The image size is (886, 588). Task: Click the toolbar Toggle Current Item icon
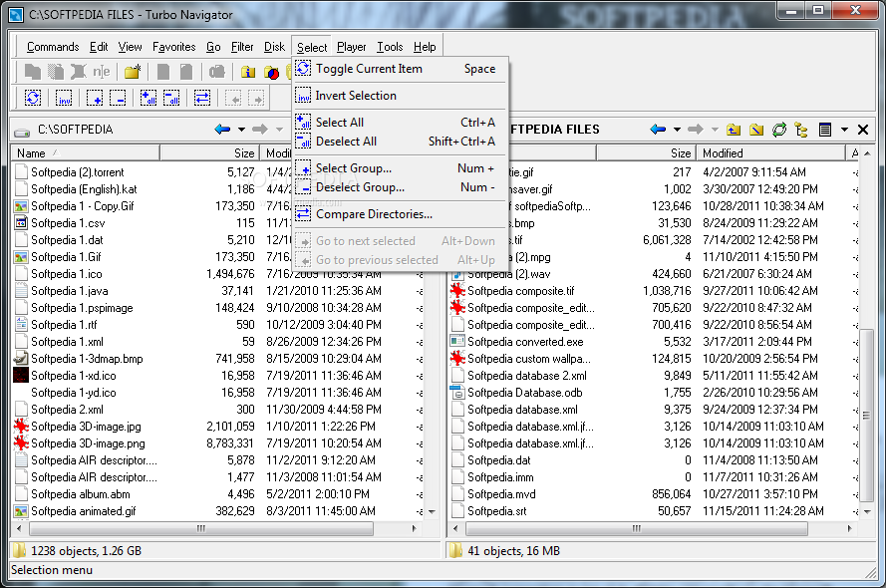pyautogui.click(x=33, y=99)
